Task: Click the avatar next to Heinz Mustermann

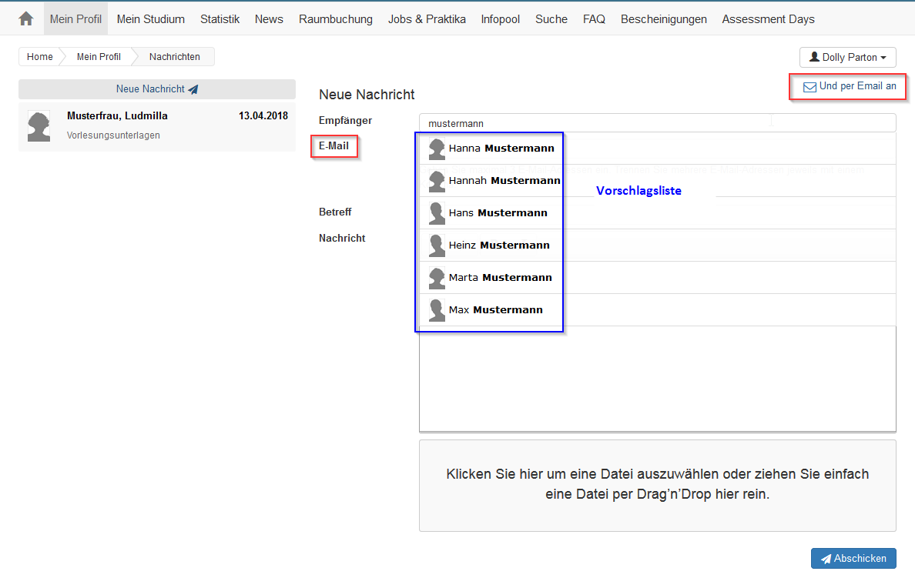Action: point(437,246)
